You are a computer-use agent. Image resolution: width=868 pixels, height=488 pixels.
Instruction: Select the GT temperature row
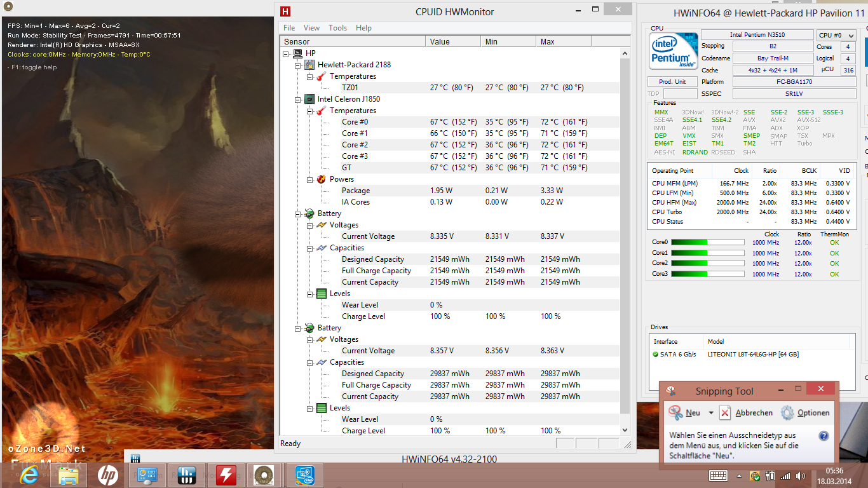coord(450,168)
